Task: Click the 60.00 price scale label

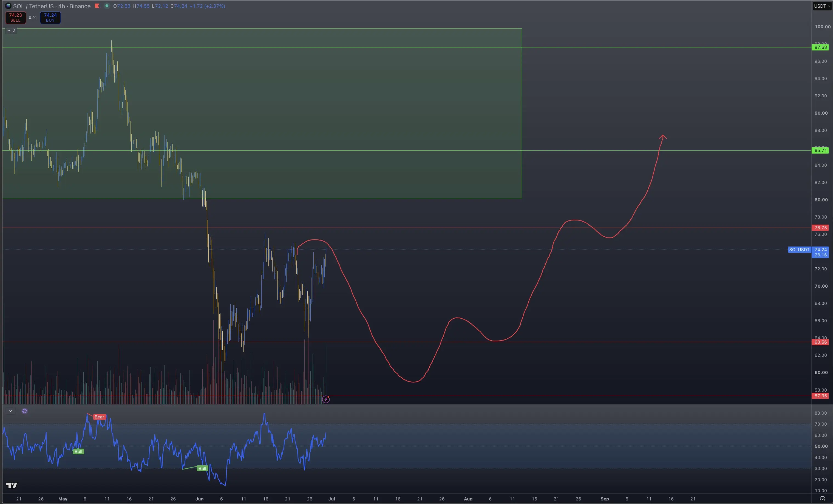Action: 821,372
